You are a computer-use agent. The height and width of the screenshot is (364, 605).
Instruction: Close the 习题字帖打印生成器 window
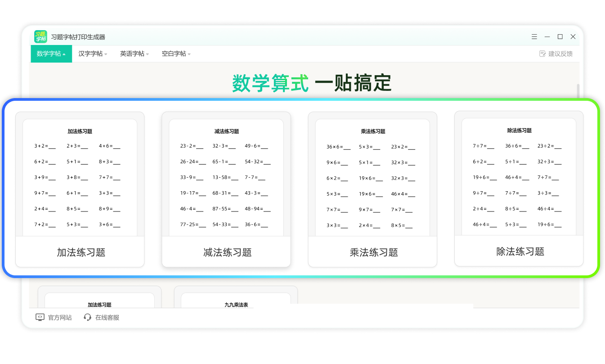pos(573,36)
